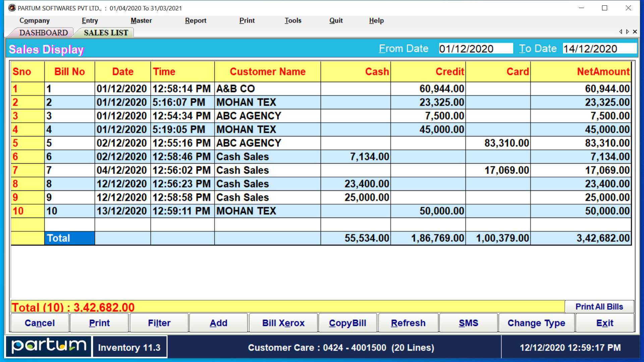Close the Sales List tab with X
This screenshot has height=362, width=644.
coord(635,32)
